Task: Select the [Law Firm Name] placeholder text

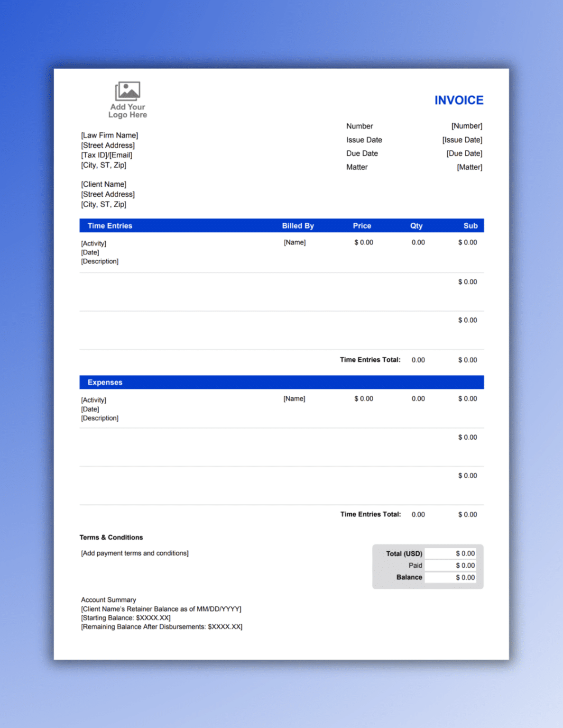Action: tap(110, 135)
